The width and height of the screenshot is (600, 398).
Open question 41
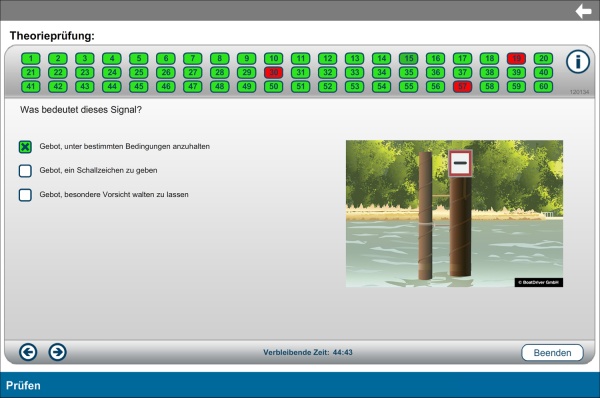[31, 86]
